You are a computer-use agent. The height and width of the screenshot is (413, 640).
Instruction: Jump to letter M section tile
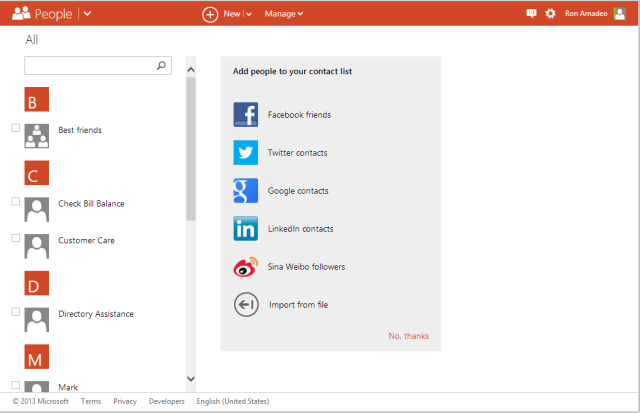pyautogui.click(x=37, y=356)
